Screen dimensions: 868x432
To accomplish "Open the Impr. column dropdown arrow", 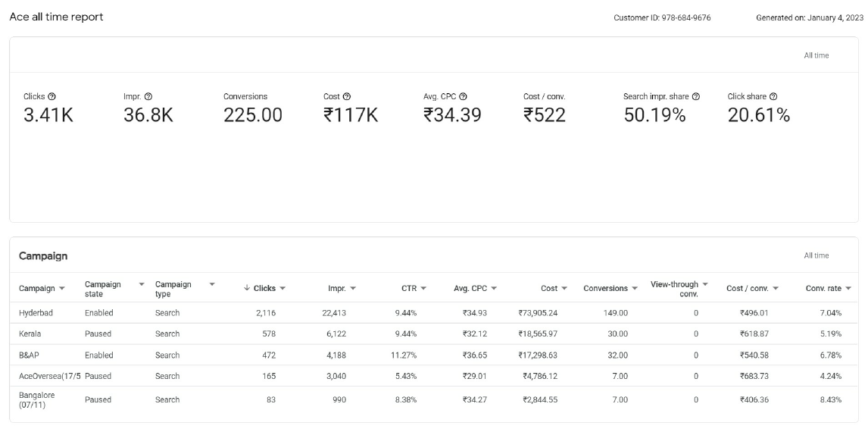I will [353, 289].
